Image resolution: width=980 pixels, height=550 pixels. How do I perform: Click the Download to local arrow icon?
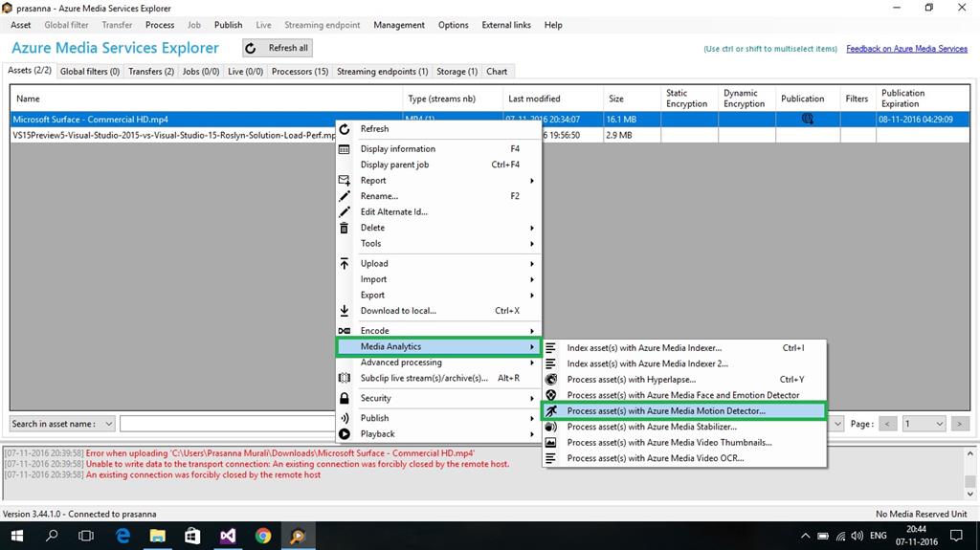point(345,311)
